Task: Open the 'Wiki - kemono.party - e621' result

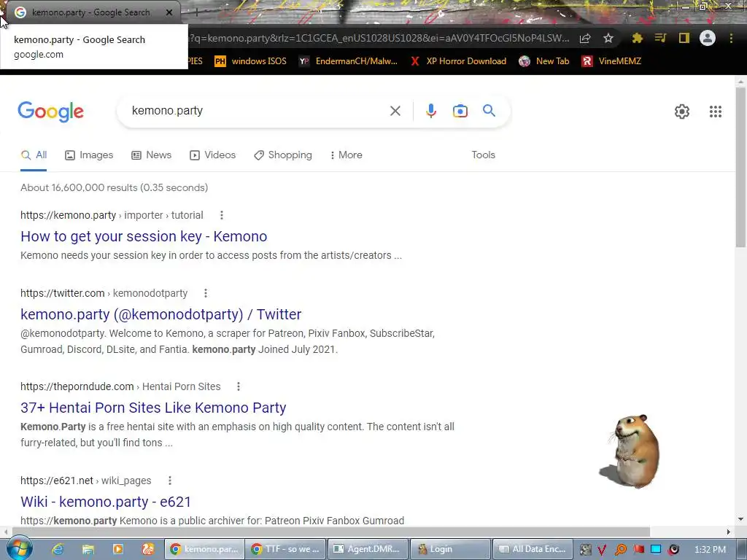Action: (x=106, y=502)
